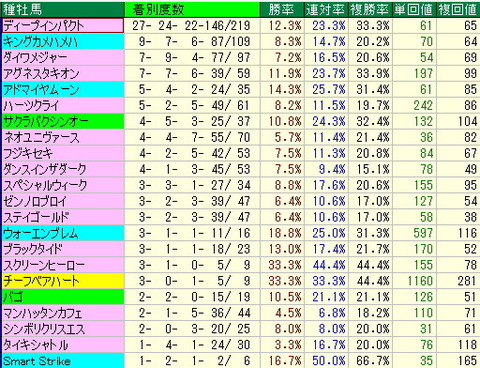Click the 31 単回値 for シンボリクリスエス
This screenshot has height=368, width=480.
pyautogui.click(x=426, y=329)
